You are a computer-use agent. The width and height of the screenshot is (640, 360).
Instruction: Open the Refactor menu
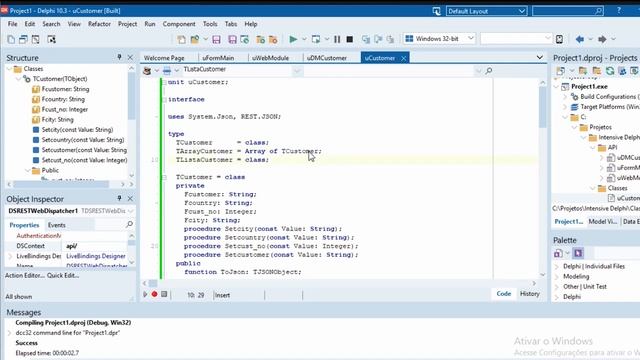[99, 24]
